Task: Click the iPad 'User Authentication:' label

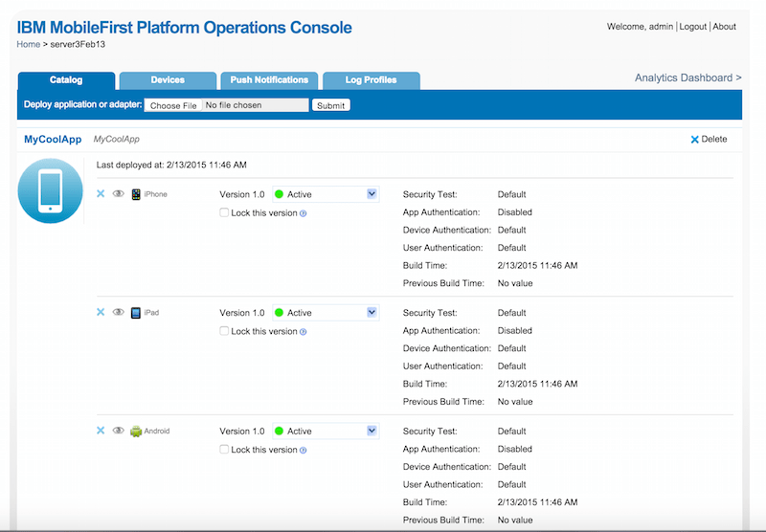Action: [x=442, y=366]
